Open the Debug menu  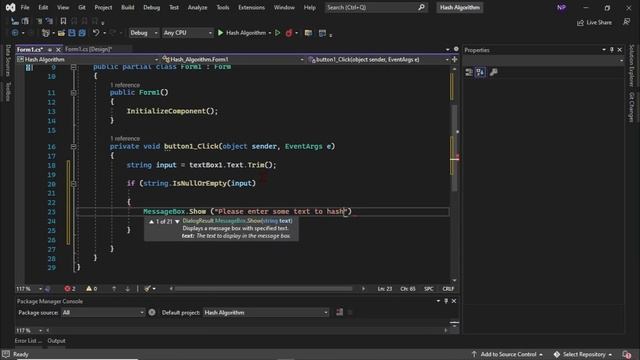coord(151,7)
